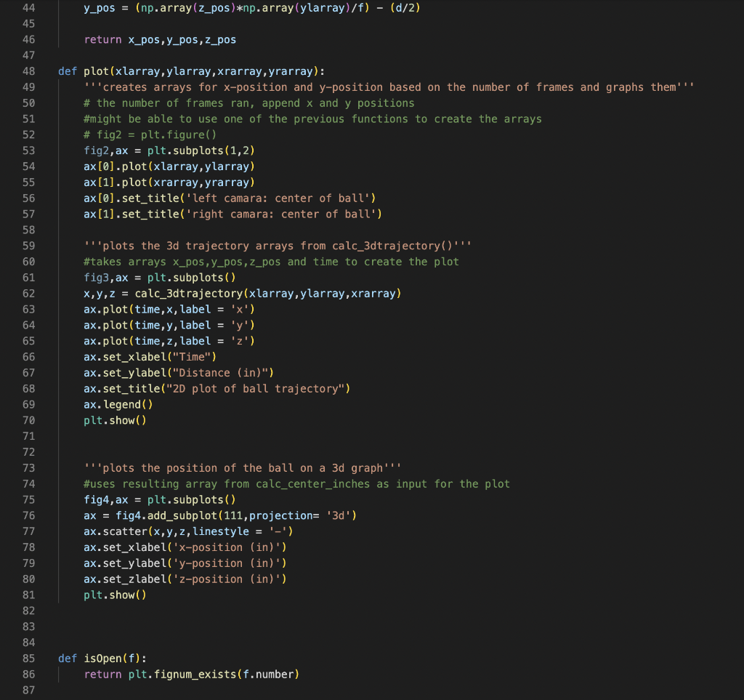Click 'return x_pos,y_pos,z_pos' statement
The height and width of the screenshot is (700, 744).
tap(160, 39)
